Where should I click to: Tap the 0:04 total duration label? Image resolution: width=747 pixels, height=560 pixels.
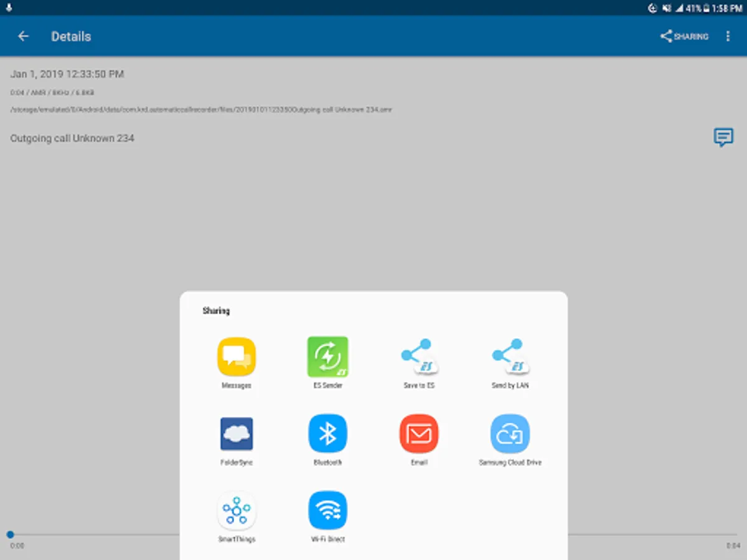point(734,546)
